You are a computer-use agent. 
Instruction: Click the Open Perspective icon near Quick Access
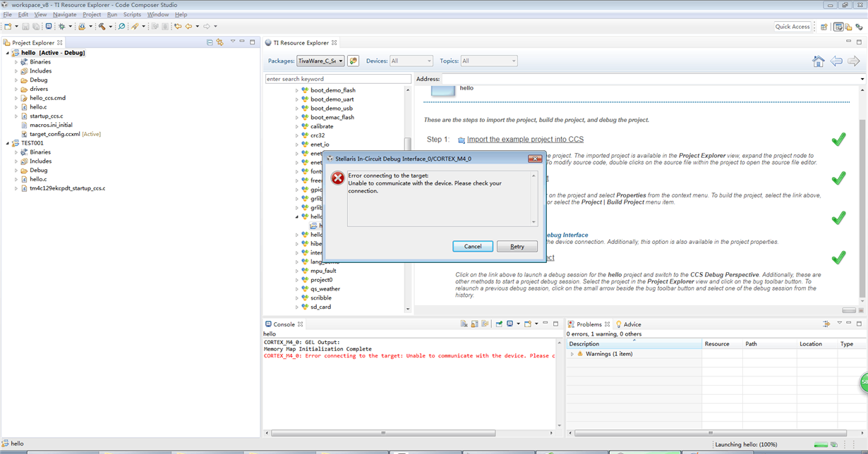[824, 27]
